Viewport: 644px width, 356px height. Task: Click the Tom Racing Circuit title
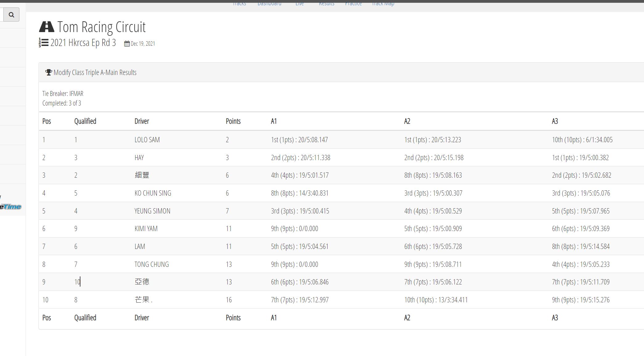[x=101, y=27]
